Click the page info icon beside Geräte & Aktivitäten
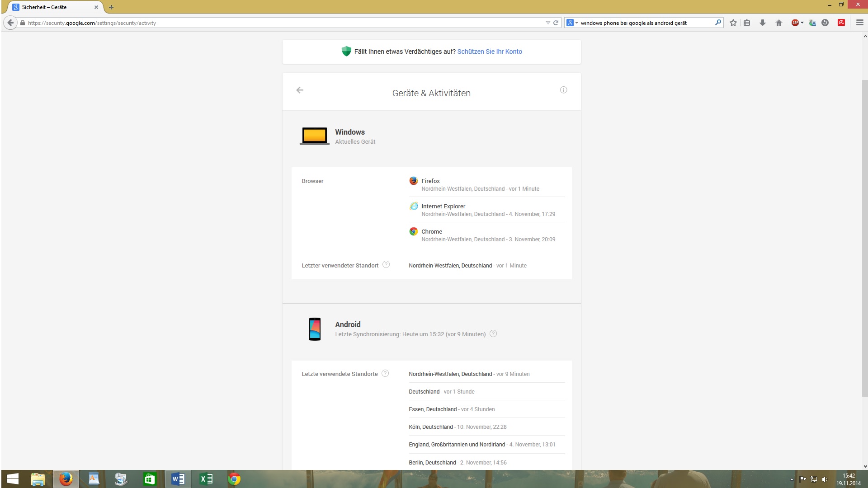Viewport: 868px width, 488px height. pos(563,90)
